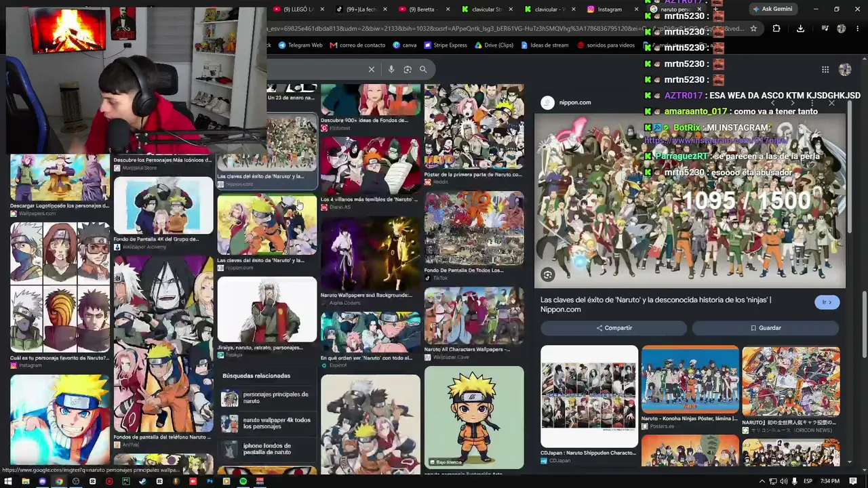The height and width of the screenshot is (488, 868).
Task: Click the Instagram link in BotRix chat message
Action: point(715,140)
